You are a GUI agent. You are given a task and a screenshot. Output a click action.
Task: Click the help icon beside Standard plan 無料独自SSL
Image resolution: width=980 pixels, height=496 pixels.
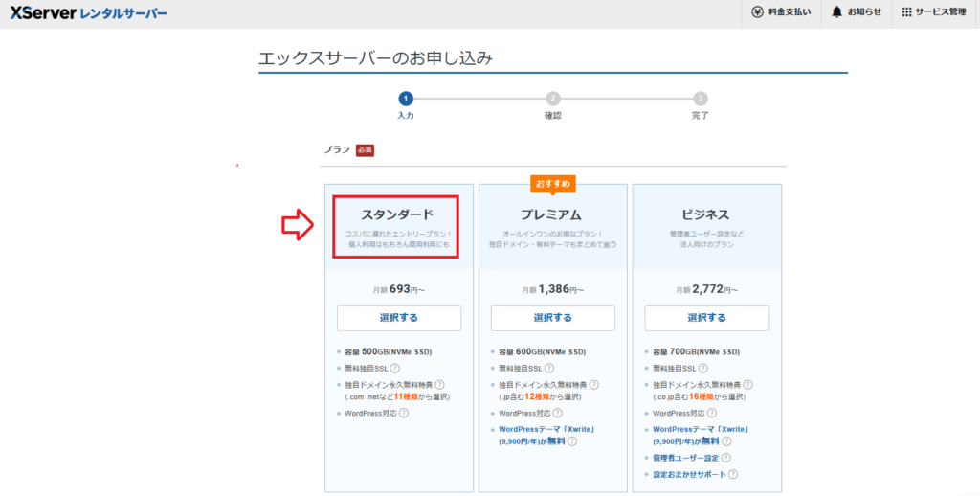(394, 368)
